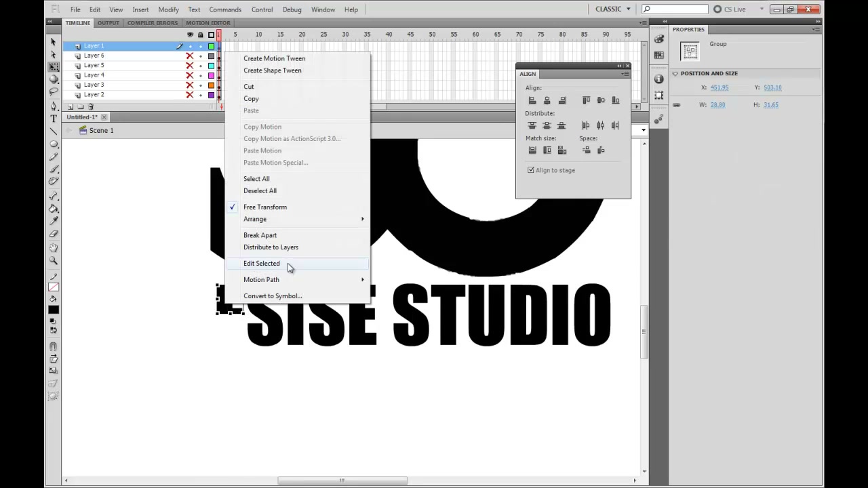
Task: Open stage zoom dropdown arrow
Action: [x=643, y=130]
